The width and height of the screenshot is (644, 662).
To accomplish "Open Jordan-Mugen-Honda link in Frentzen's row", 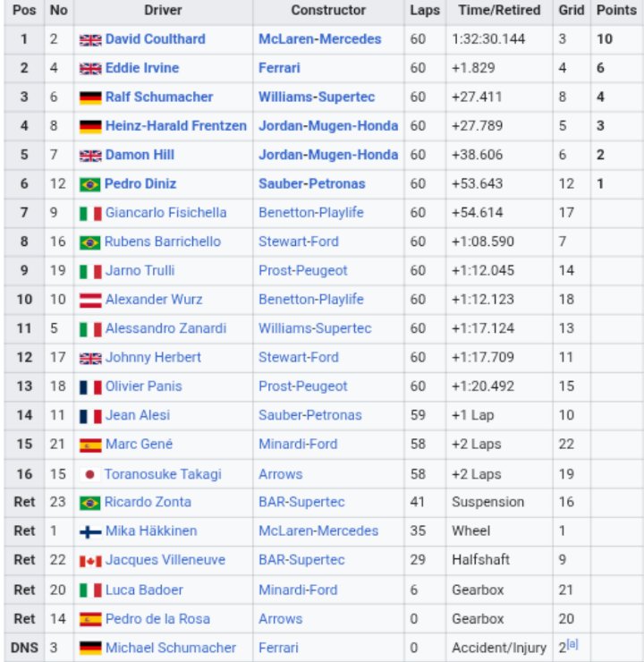I will [328, 126].
